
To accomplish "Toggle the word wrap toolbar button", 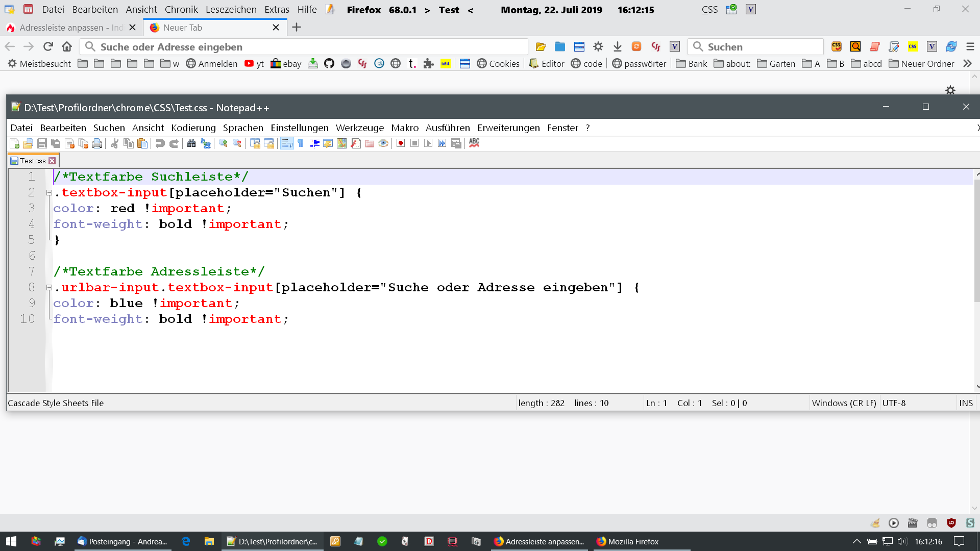I will coord(287,143).
